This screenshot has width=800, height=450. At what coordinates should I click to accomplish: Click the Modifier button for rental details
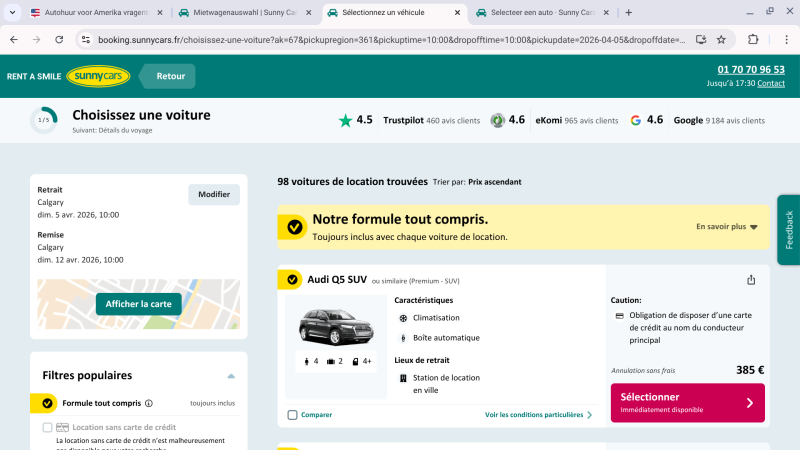click(x=214, y=195)
